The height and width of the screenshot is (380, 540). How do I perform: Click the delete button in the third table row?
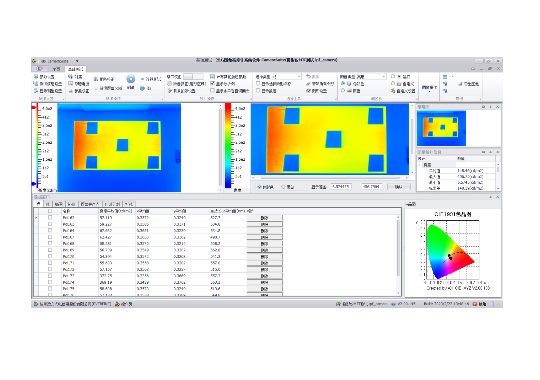point(264,230)
